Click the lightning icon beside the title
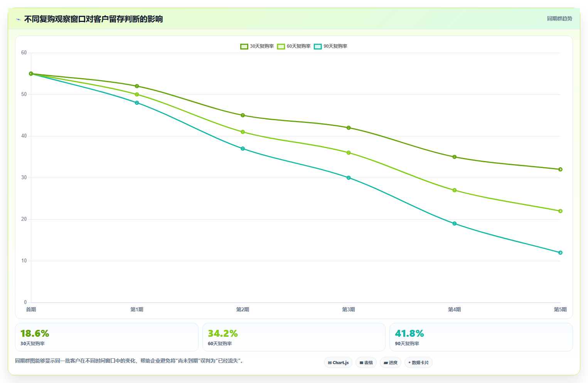 18,19
